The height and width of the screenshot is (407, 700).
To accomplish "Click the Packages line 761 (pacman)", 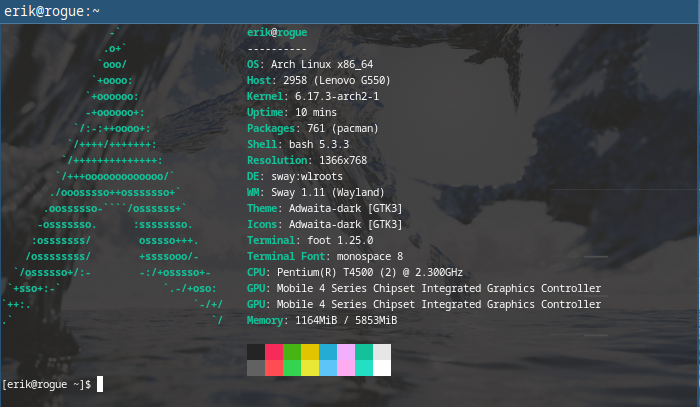I will click(x=312, y=129).
